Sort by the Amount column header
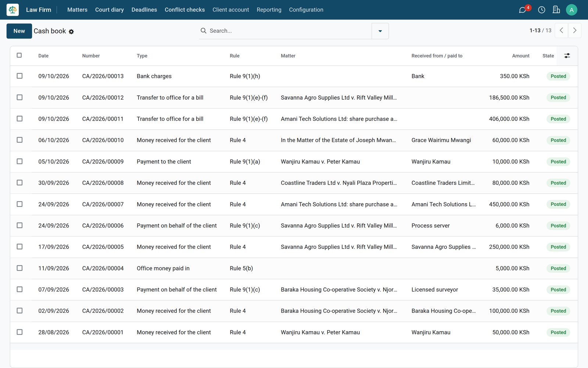588x368 pixels. click(521, 56)
